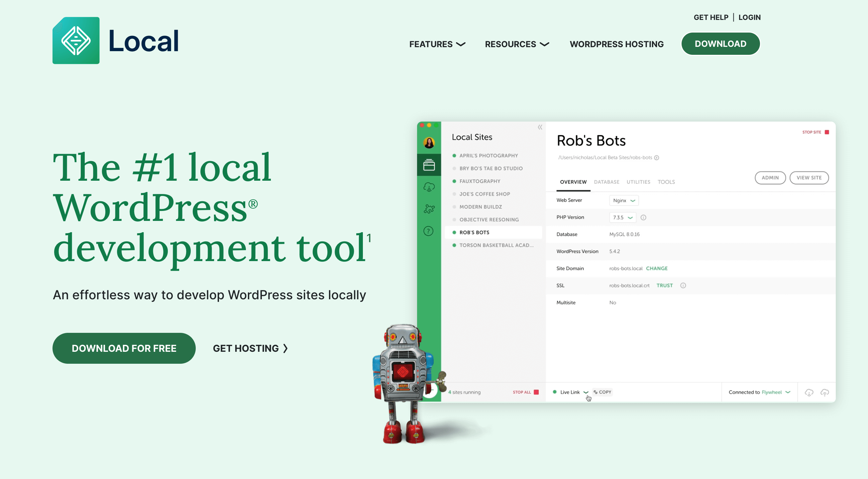Select April's Photography site

tap(493, 155)
